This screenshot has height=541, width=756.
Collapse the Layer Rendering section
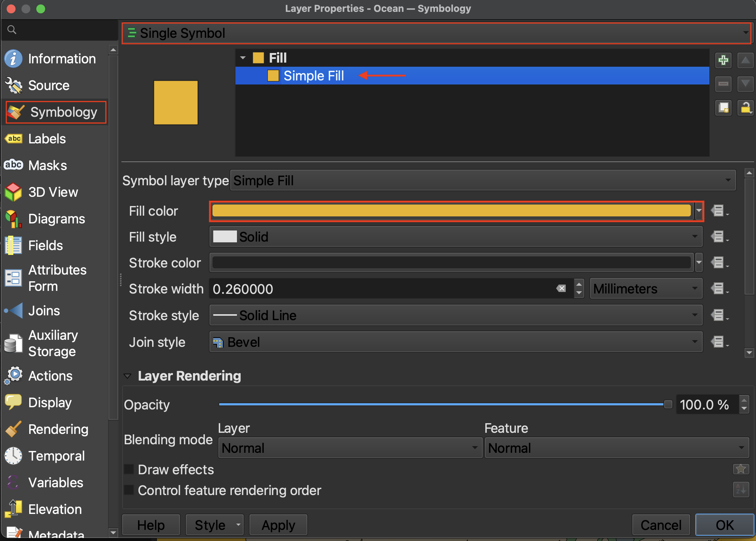(x=127, y=376)
